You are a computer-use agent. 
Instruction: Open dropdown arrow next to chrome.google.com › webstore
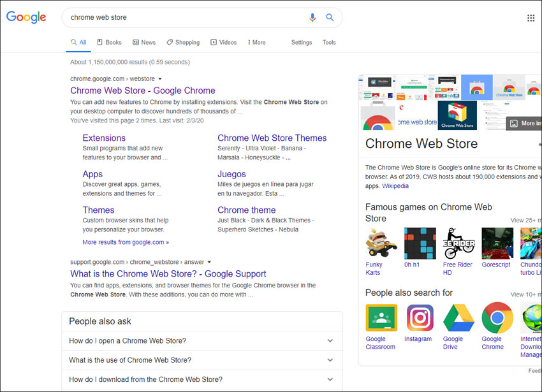click(160, 79)
